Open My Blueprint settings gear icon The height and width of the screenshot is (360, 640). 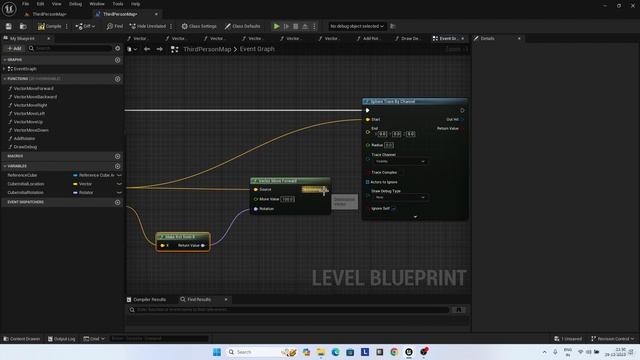[x=118, y=48]
